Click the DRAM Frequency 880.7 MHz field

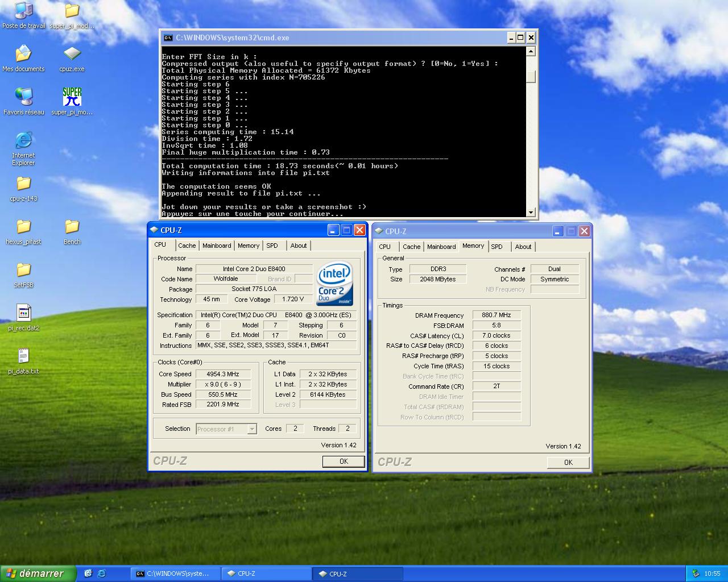(497, 315)
